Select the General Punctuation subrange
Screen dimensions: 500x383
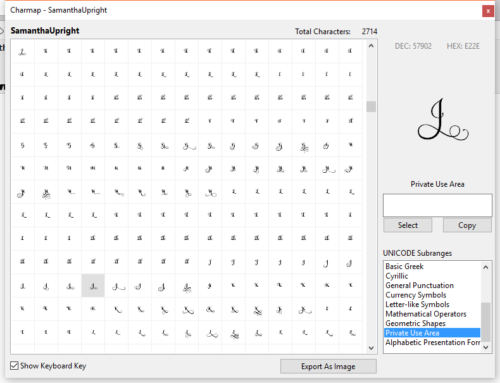click(x=432, y=285)
